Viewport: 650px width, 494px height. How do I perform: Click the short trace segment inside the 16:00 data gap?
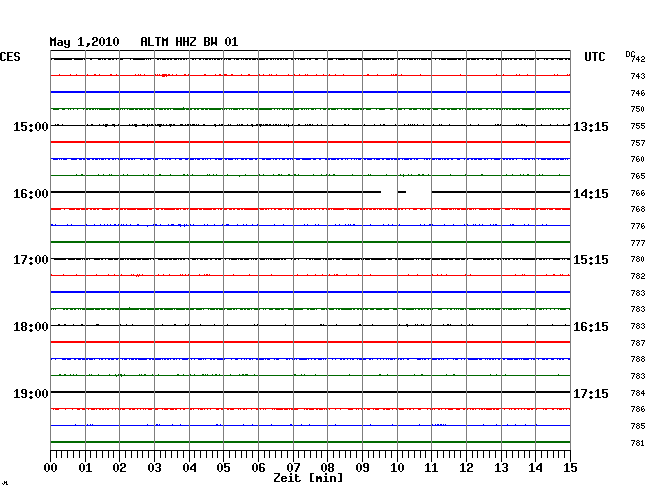pos(402,192)
